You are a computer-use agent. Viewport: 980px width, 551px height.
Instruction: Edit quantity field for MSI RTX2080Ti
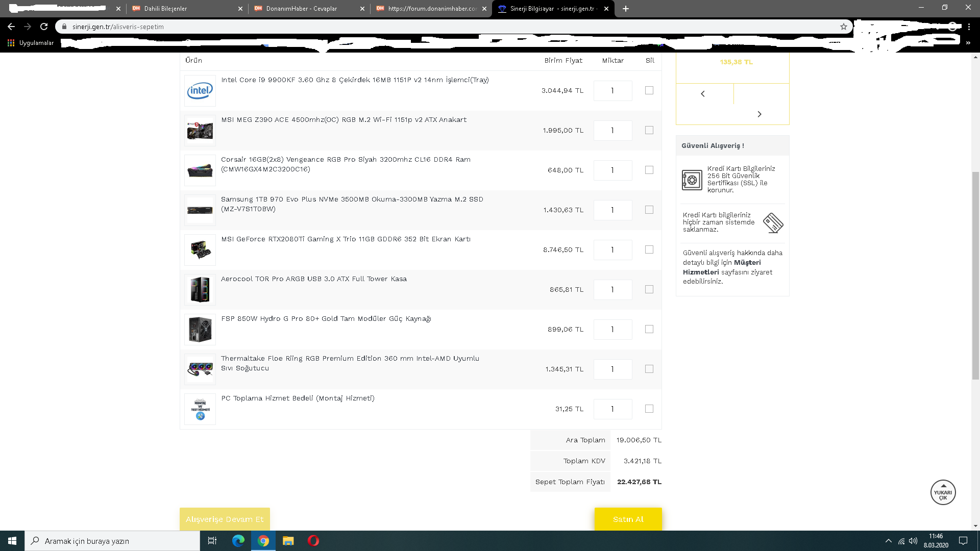click(612, 250)
